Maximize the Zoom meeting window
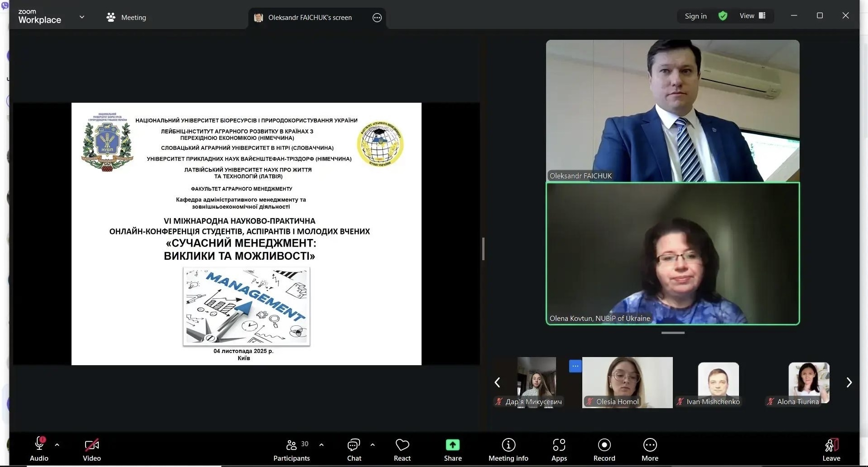Viewport: 868px width, 467px height. (820, 15)
